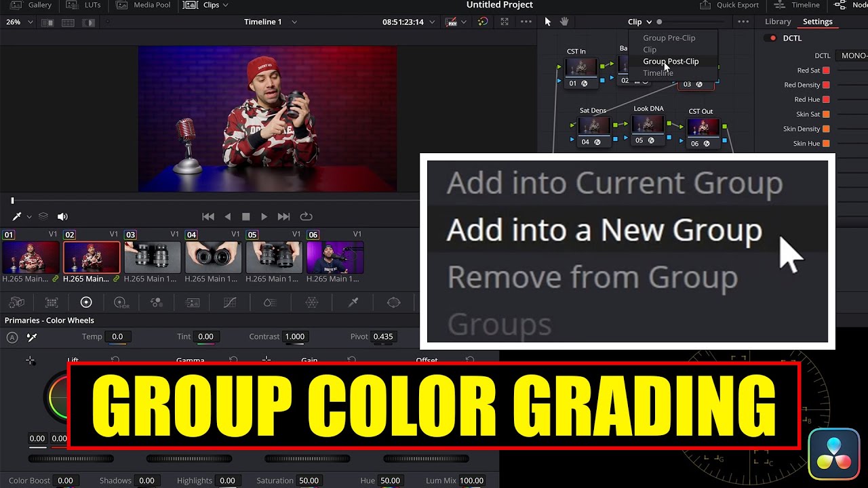
Task: Toggle the Clips thumbnail strip
Action: tap(203, 5)
